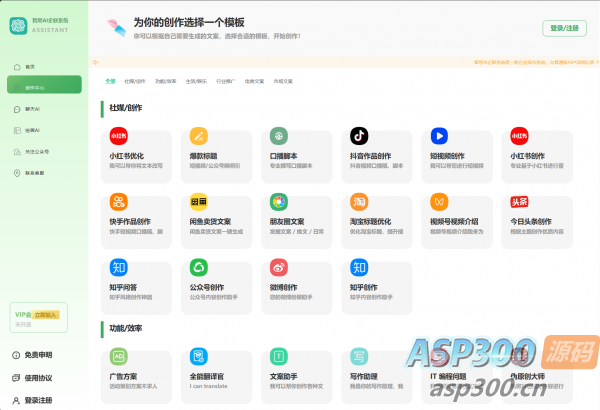This screenshot has width=600, height=410.
Task: Open the 广告方案 AD icon card
Action: tap(136, 377)
